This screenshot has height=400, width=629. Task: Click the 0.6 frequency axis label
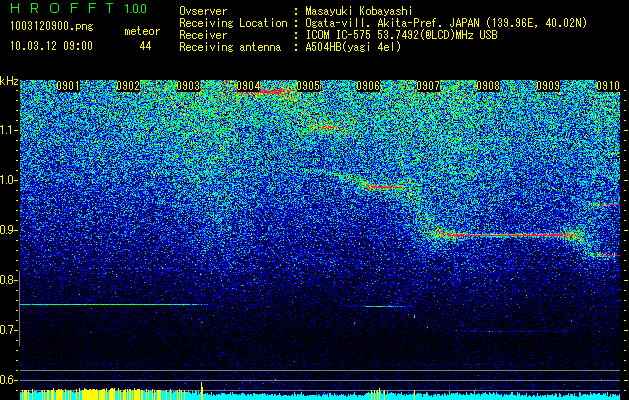click(8, 380)
